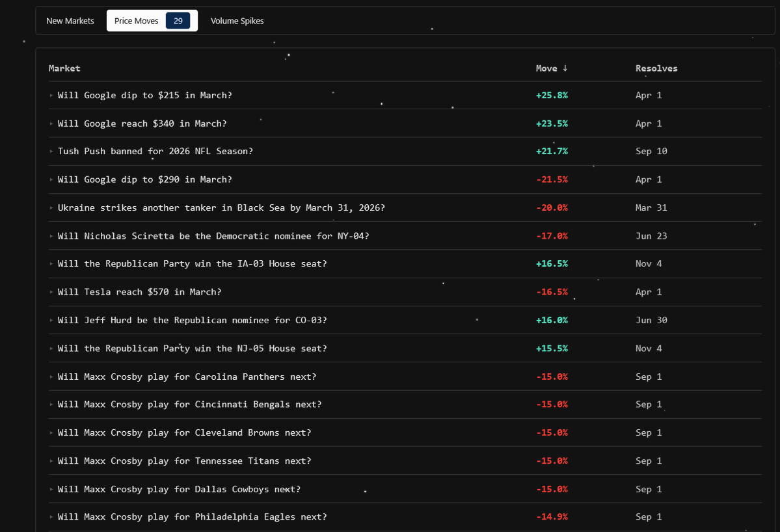Screen dimensions: 780x532
Task: Expand the Jeff Hurd CO-03 row
Action: [51, 320]
